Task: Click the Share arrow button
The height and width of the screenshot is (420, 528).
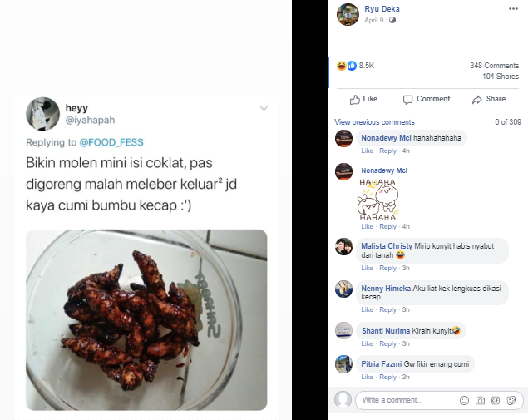Action: pyautogui.click(x=488, y=99)
